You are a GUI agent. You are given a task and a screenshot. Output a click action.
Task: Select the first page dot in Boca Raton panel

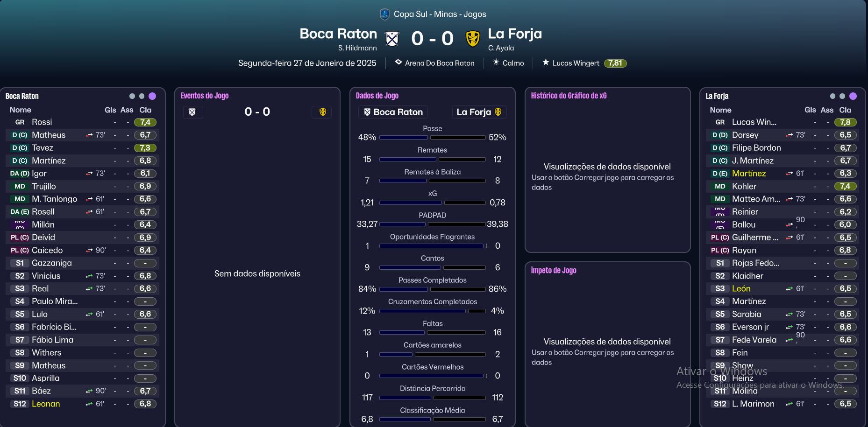(132, 96)
